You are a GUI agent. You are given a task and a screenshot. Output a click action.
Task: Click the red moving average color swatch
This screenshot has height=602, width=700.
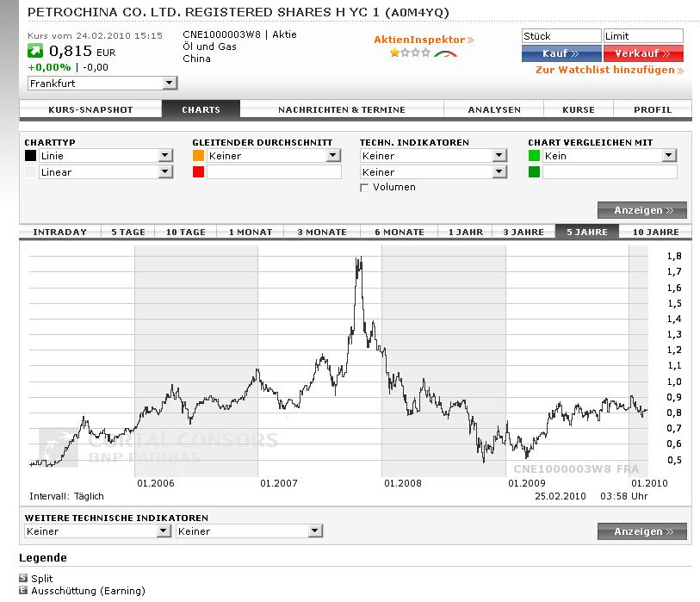pyautogui.click(x=198, y=172)
